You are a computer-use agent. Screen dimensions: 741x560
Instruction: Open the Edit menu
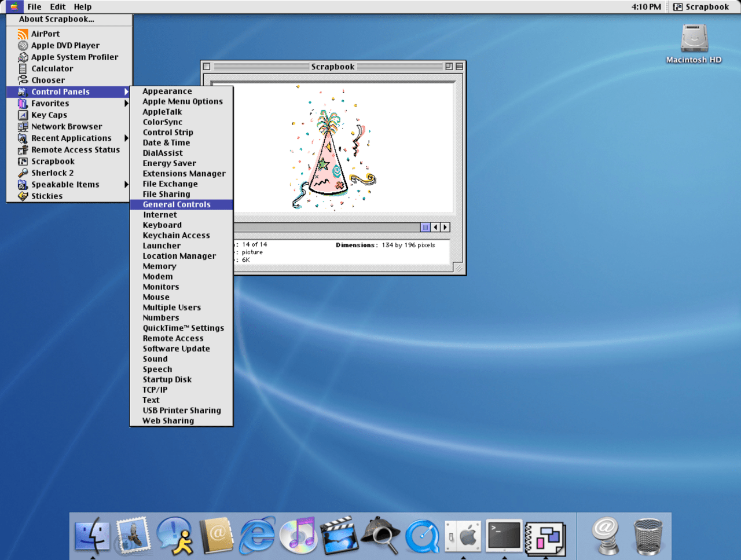click(x=57, y=7)
